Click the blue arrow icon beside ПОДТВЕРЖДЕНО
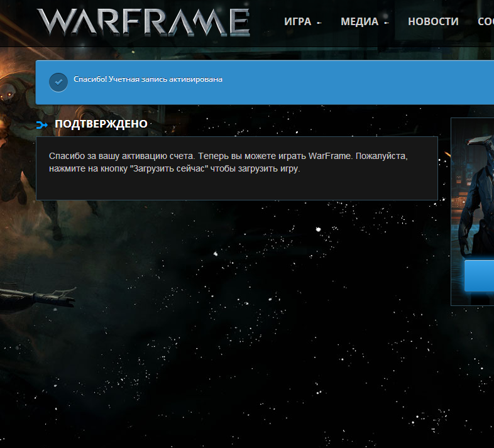494x448 pixels. 42,125
